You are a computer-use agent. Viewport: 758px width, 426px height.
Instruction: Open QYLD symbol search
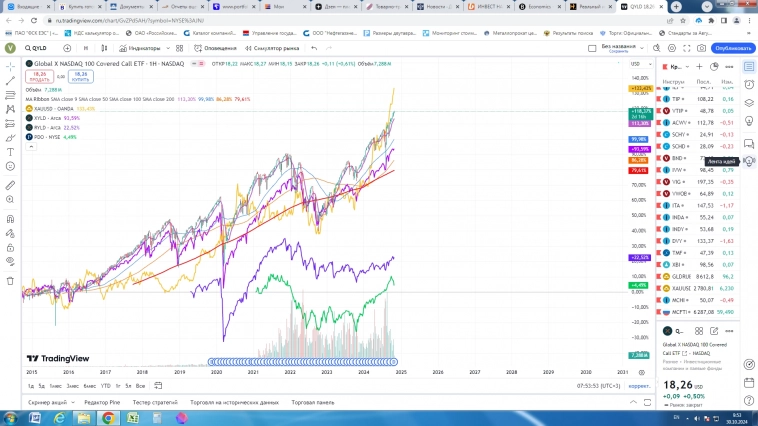click(36, 48)
